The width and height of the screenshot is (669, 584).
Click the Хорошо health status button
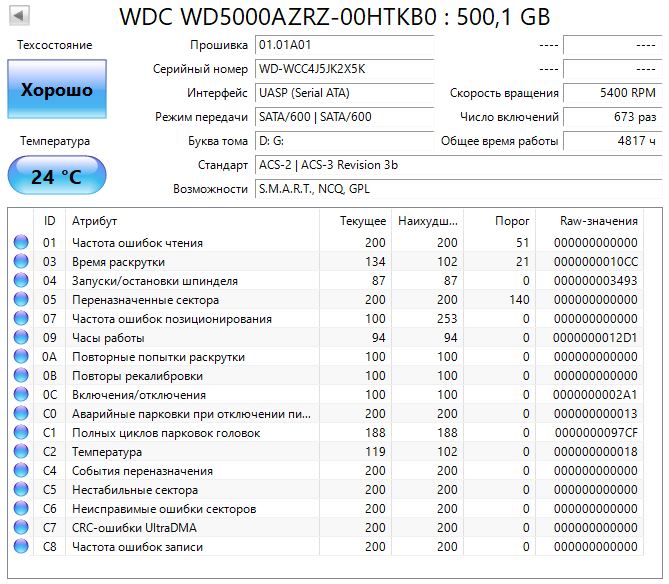[x=57, y=89]
